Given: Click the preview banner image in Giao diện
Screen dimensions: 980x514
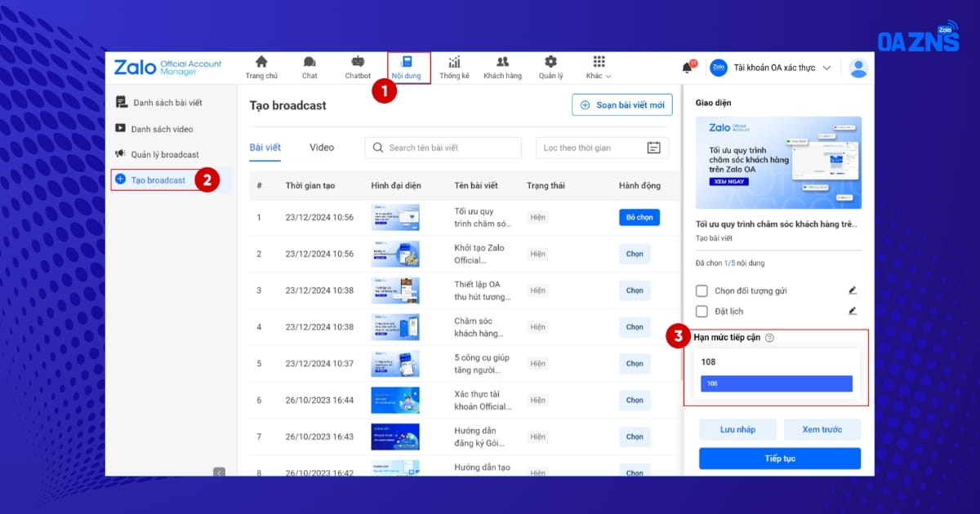Looking at the screenshot, I should [x=778, y=162].
